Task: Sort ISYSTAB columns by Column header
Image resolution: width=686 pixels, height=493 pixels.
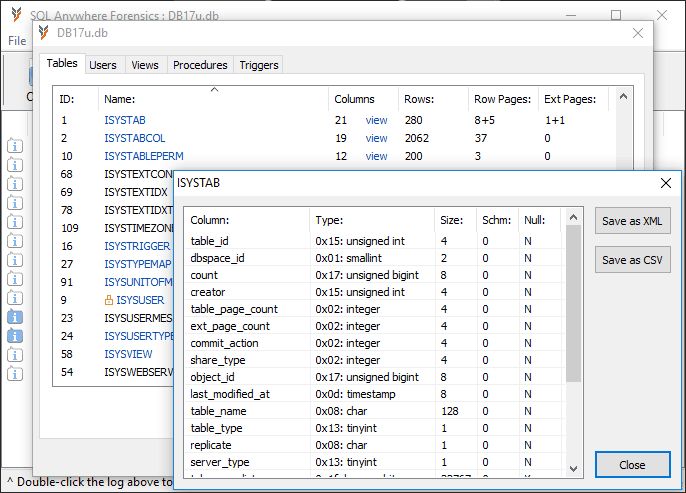Action: pos(247,220)
